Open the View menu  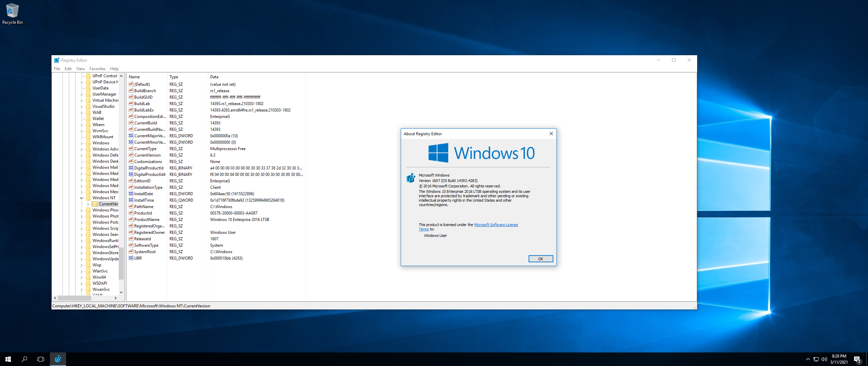click(80, 68)
